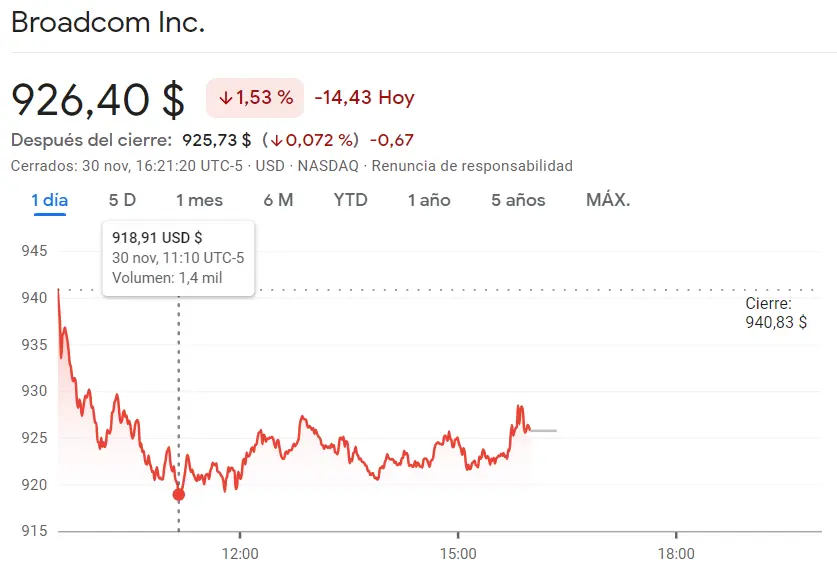837x581 pixels.
Task: Select the red marker dot on chart
Action: [177, 492]
